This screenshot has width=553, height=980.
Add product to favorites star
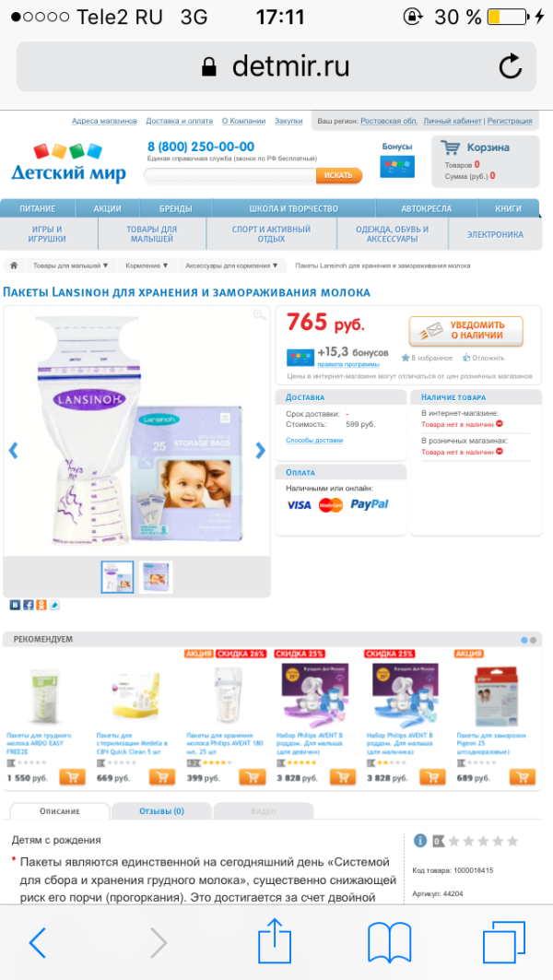[405, 358]
